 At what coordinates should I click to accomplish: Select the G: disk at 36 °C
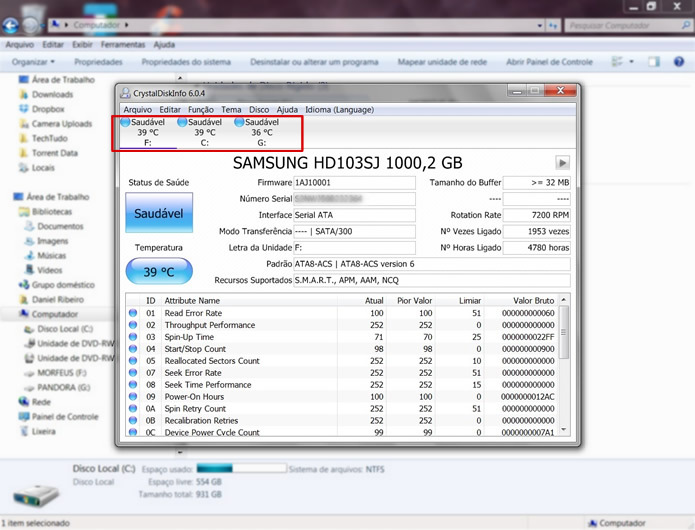point(261,132)
